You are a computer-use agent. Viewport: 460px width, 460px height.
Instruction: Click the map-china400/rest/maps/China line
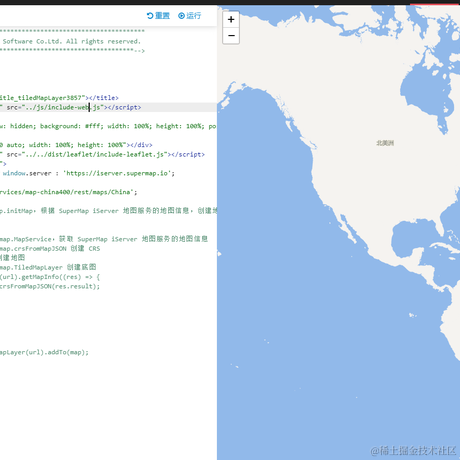coord(68,192)
